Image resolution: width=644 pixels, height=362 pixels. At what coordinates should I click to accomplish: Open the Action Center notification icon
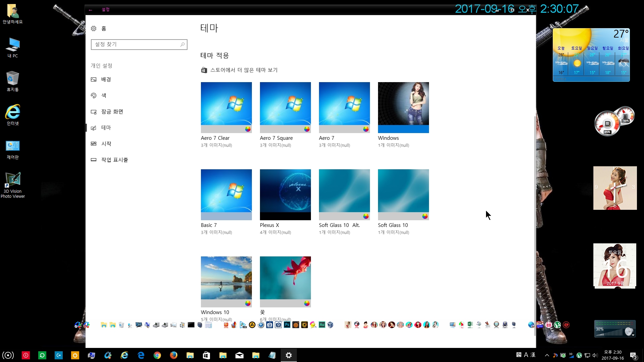633,355
